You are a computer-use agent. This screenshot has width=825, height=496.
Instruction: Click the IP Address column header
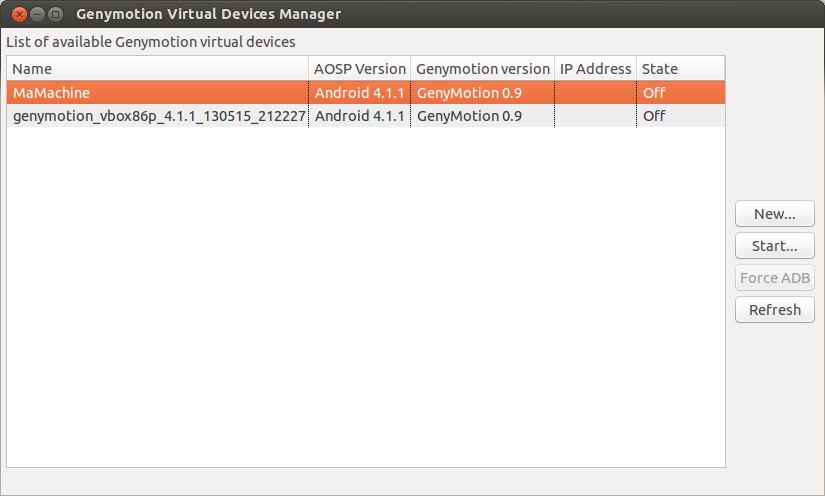(595, 69)
